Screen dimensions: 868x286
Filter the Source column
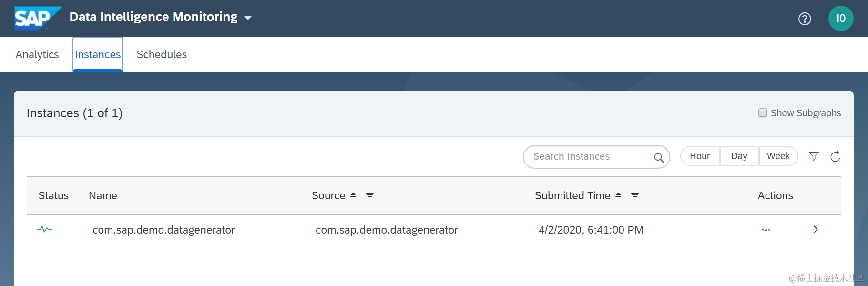pos(370,196)
